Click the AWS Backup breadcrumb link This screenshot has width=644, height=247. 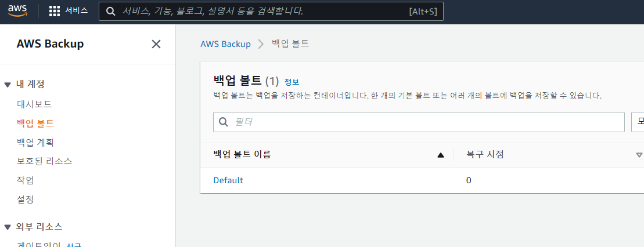pos(225,44)
